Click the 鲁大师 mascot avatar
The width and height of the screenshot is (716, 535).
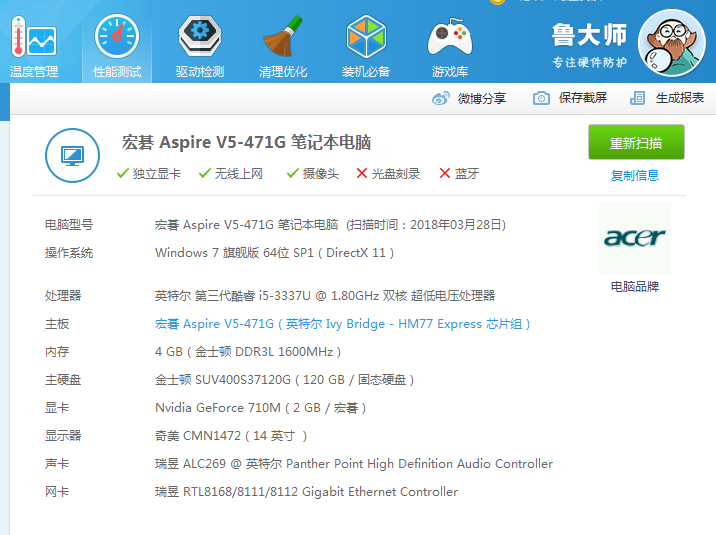[x=672, y=42]
